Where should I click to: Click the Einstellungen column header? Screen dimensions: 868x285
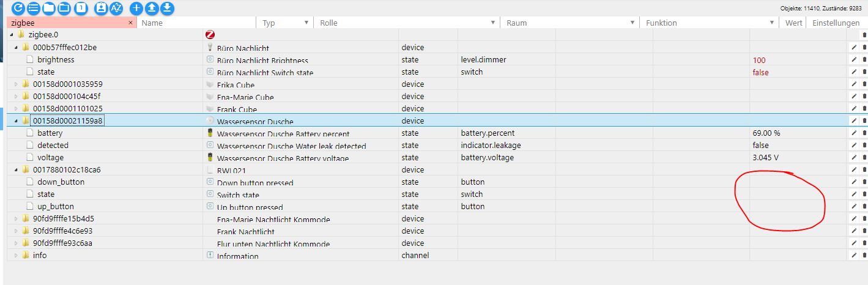[x=837, y=23]
